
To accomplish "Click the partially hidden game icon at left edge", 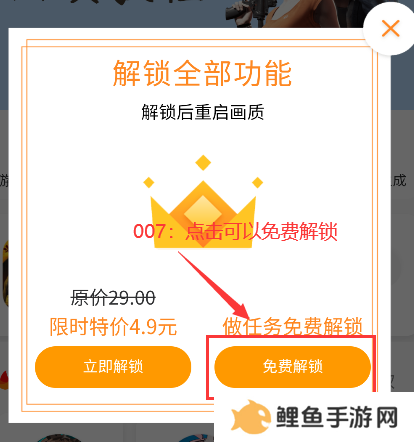I will (5, 273).
